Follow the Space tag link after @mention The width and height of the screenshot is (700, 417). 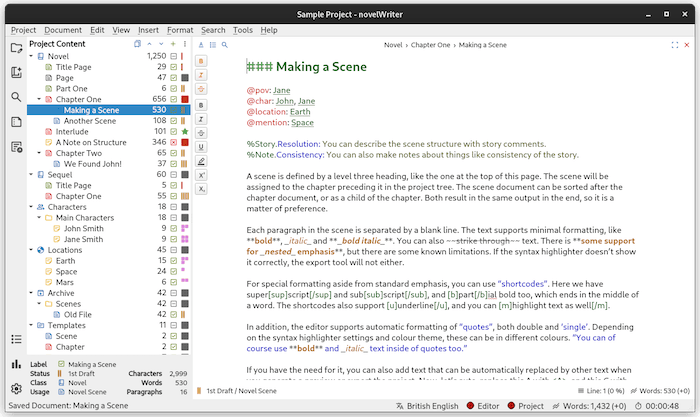coord(302,122)
